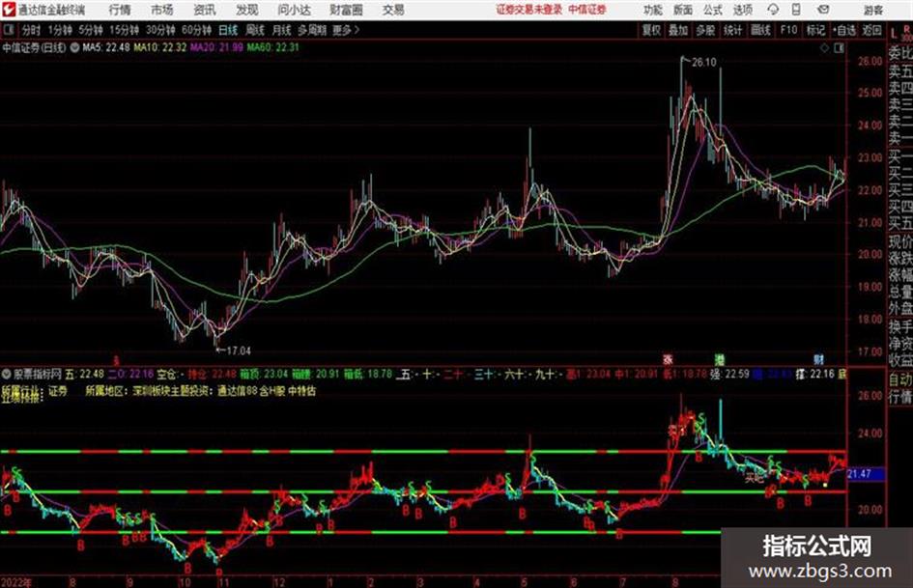913x588 pixels.
Task: Click the 通达信 app logo icon
Action: 8,10
